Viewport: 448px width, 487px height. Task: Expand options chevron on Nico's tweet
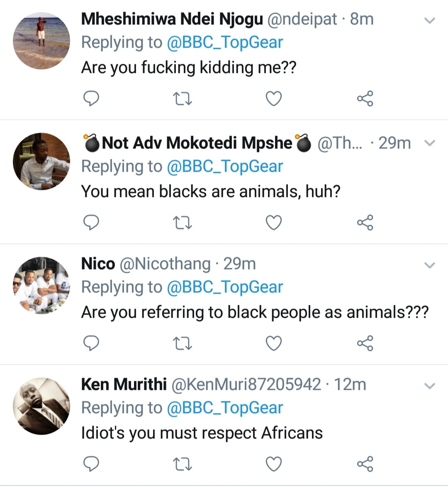(x=430, y=265)
